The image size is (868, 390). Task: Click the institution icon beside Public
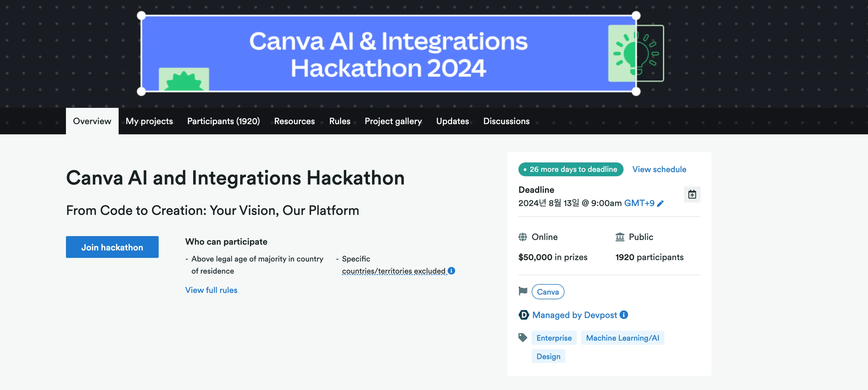coord(620,237)
